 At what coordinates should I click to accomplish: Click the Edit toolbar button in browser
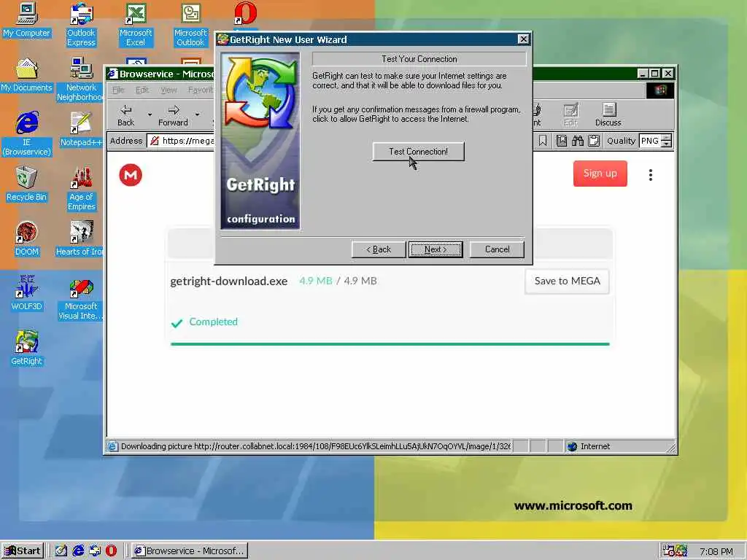[x=570, y=114]
